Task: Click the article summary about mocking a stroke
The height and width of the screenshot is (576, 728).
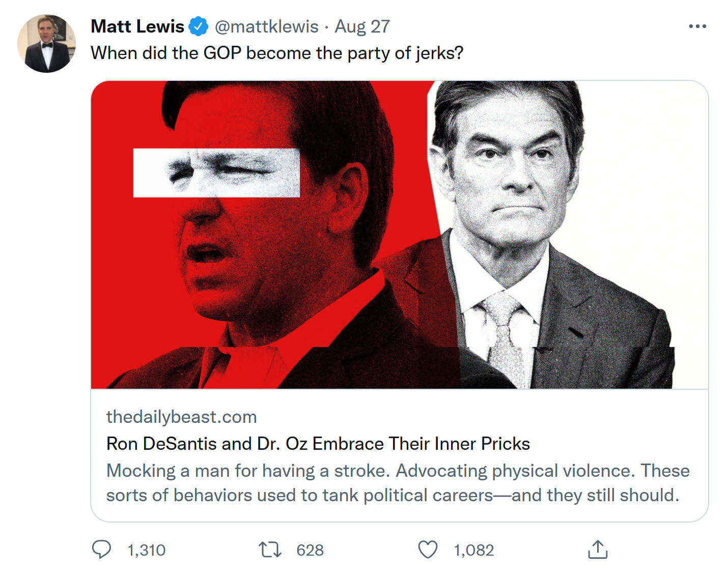Action: (x=397, y=483)
